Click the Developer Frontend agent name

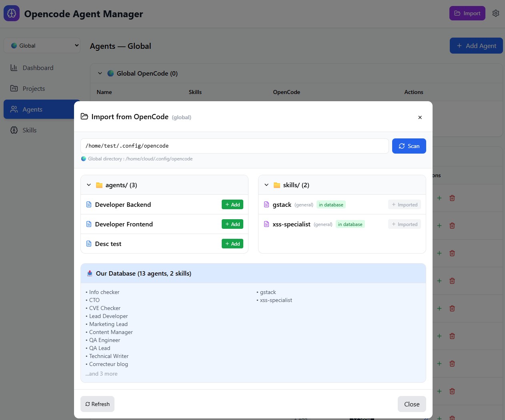tap(124, 224)
